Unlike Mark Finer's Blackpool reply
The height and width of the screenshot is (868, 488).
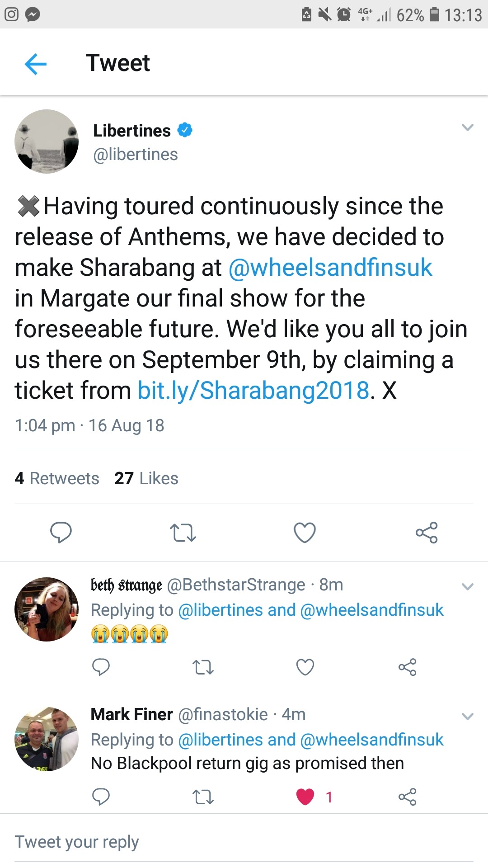tap(305, 797)
